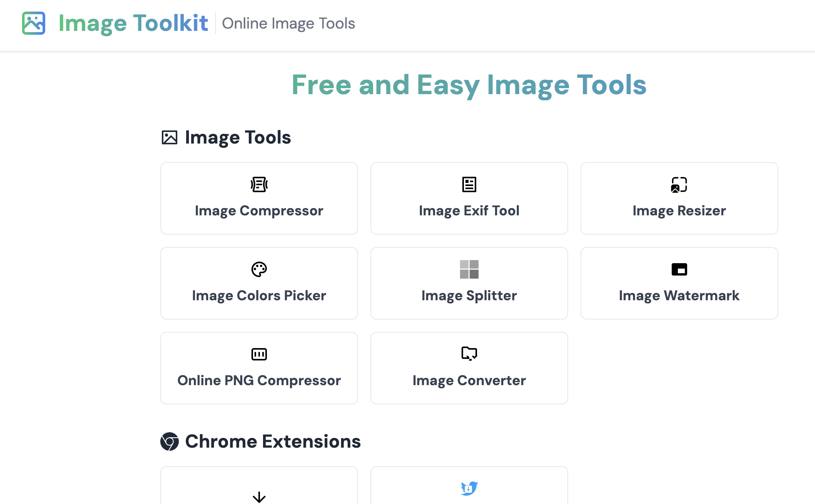Click the icon above Online PNG Compressor
This screenshot has width=815, height=504.
259,354
